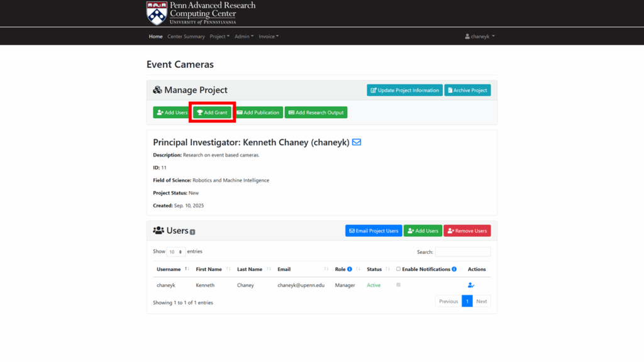This screenshot has height=362, width=644.
Task: Click the Username column sort arrows
Action: (x=187, y=269)
